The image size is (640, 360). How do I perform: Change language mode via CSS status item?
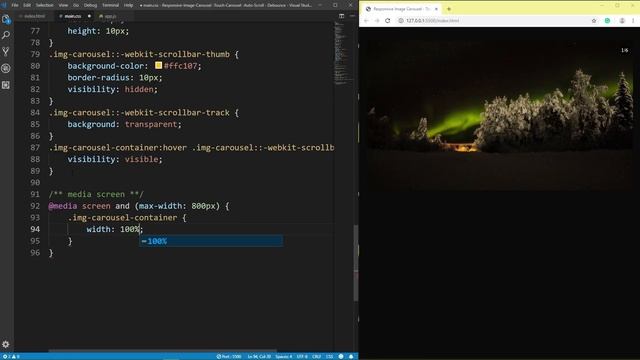[x=329, y=356]
